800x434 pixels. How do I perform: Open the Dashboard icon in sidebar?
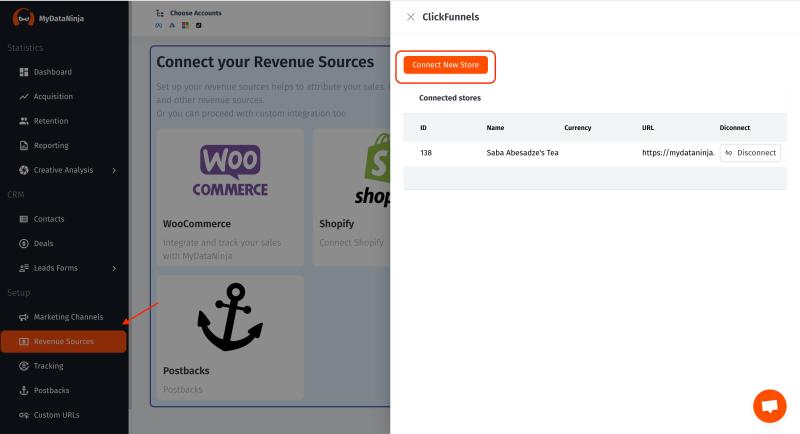point(23,72)
